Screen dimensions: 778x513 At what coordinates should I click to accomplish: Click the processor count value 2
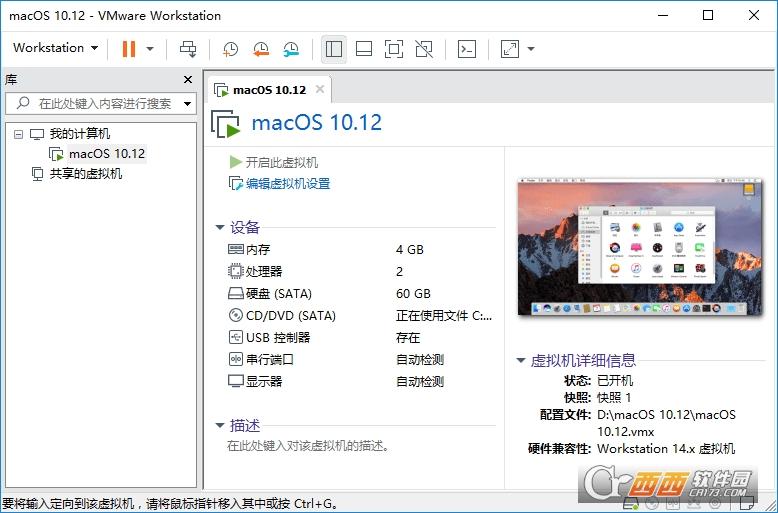[399, 271]
